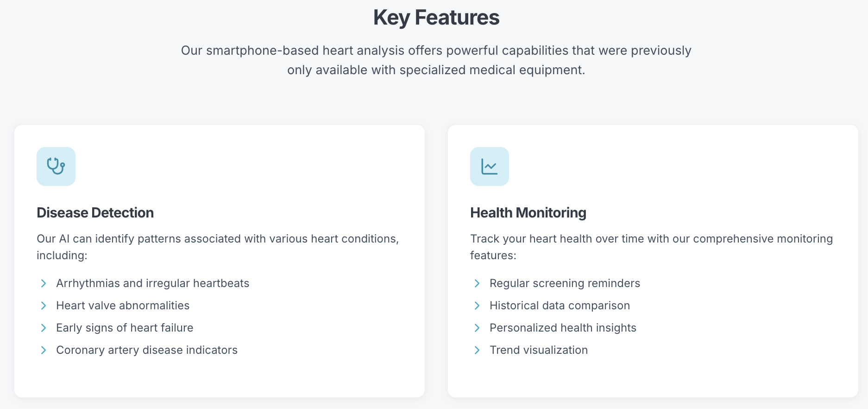Click the Coronary artery disease indicators text

[147, 350]
